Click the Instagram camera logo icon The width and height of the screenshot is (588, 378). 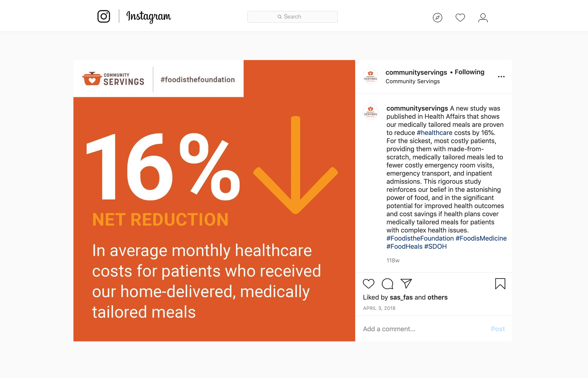(104, 16)
